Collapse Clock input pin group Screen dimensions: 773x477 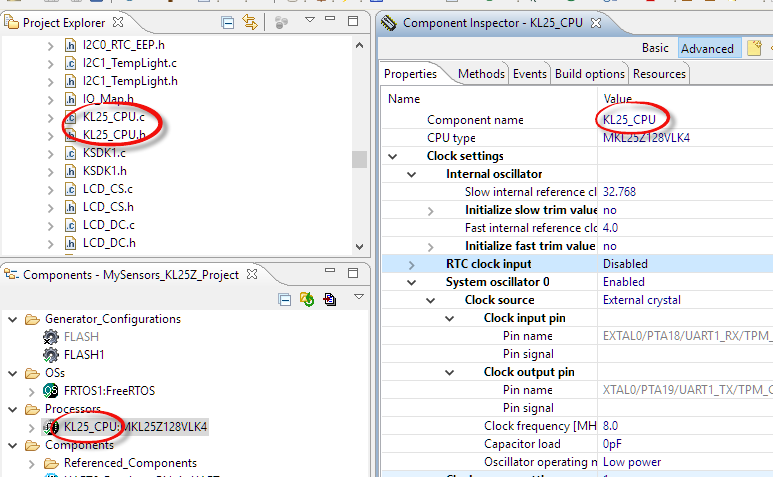point(449,319)
